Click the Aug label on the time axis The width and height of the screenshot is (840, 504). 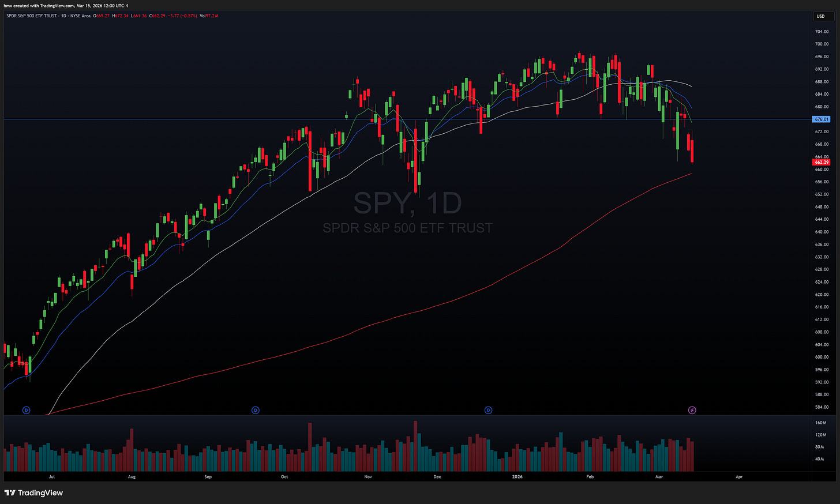point(132,477)
